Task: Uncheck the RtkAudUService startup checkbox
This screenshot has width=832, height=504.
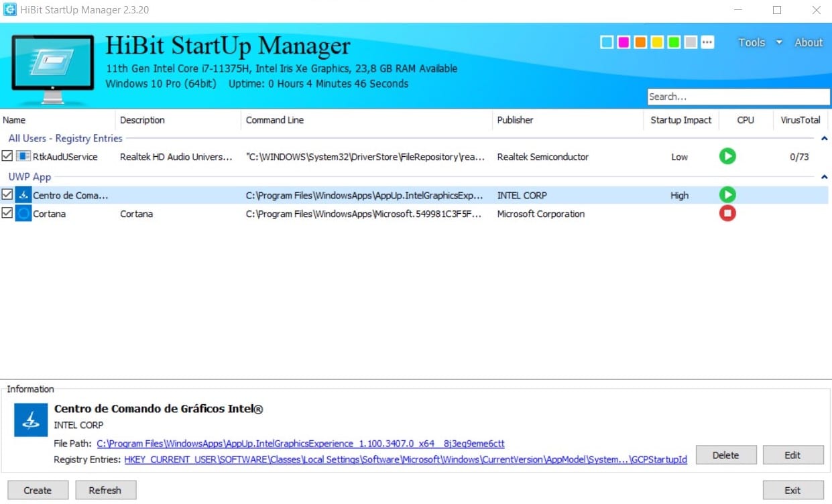Action: (x=7, y=156)
